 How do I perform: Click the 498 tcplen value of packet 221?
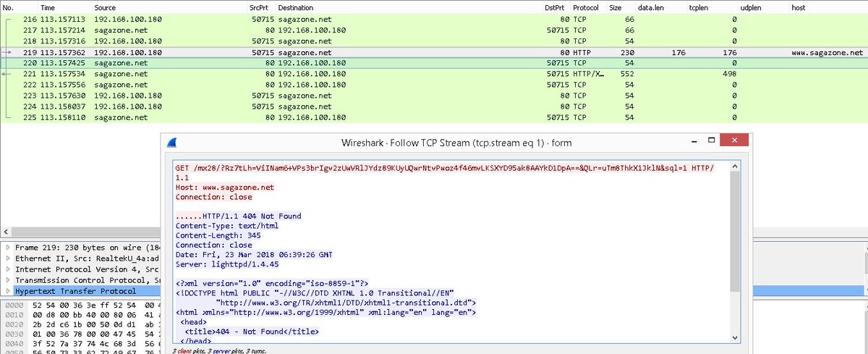tap(729, 74)
